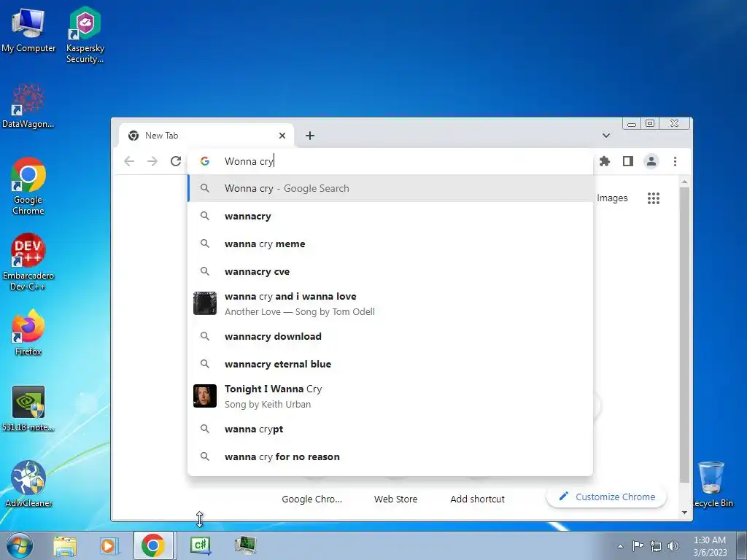Click the Customize Chrome button
This screenshot has width=747, height=560.
pyautogui.click(x=606, y=497)
